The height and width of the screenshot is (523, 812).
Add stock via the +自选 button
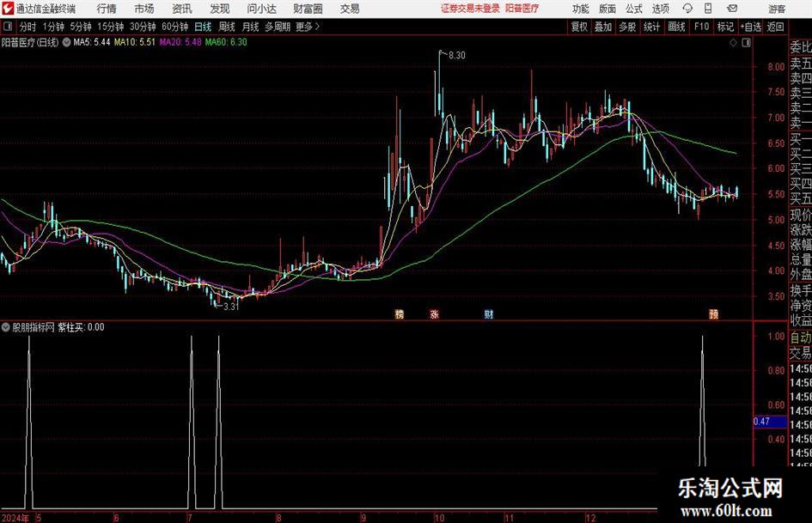click(751, 27)
